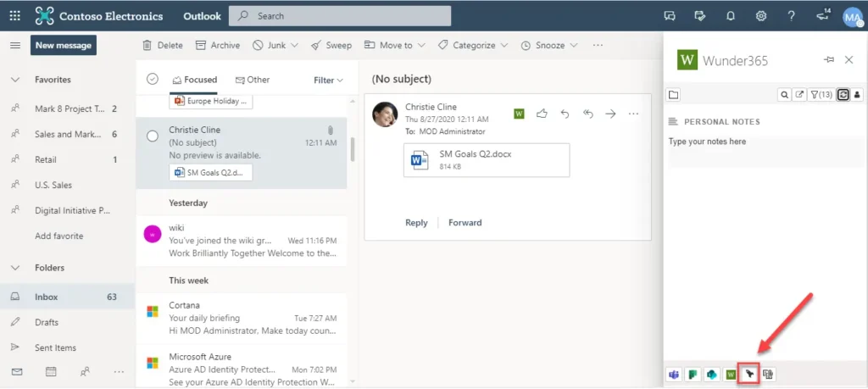Collapse the Favorites section

tap(14, 80)
